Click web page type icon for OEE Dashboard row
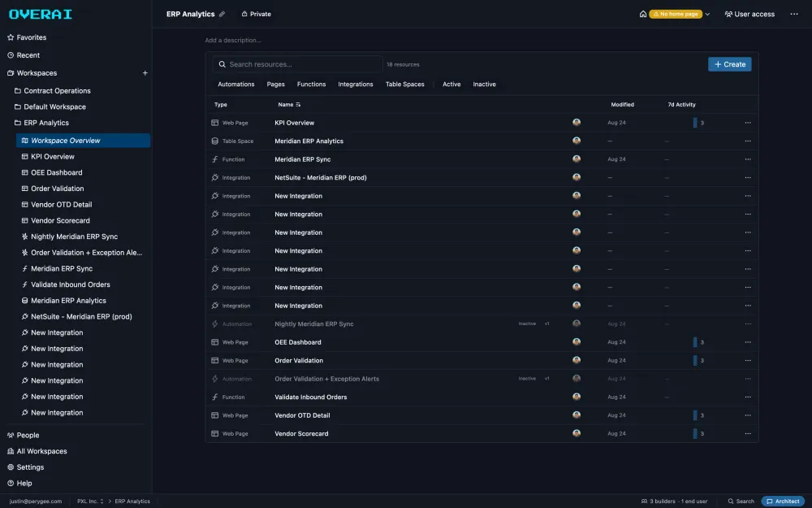Image resolution: width=812 pixels, height=508 pixels. click(215, 342)
